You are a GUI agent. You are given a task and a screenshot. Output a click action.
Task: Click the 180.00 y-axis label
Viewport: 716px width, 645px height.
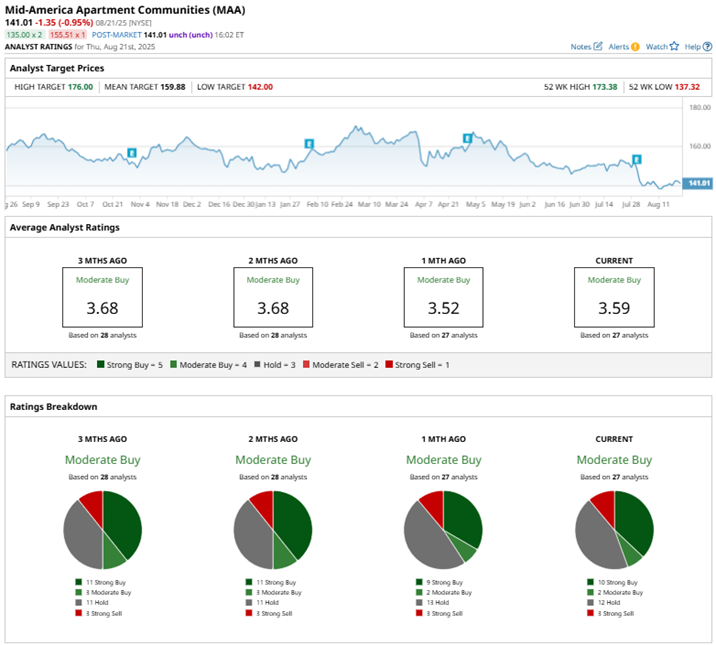coord(700,107)
